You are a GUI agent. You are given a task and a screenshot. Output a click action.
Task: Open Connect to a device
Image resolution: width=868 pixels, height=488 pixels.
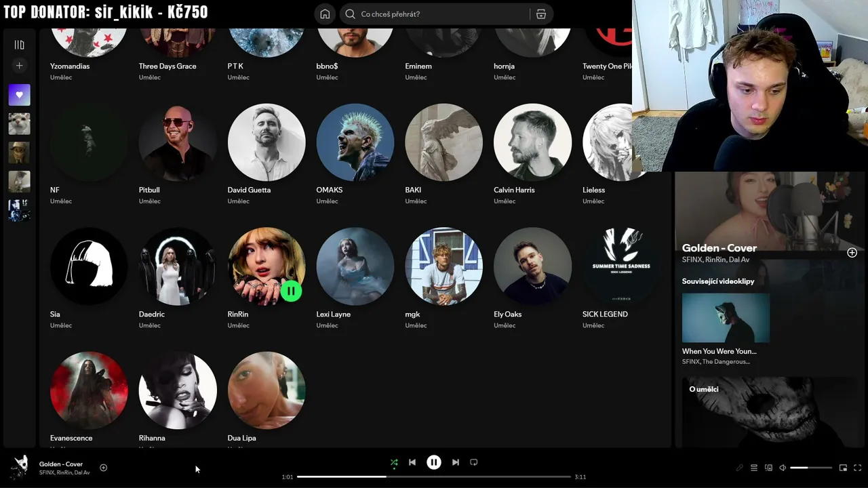point(768,468)
